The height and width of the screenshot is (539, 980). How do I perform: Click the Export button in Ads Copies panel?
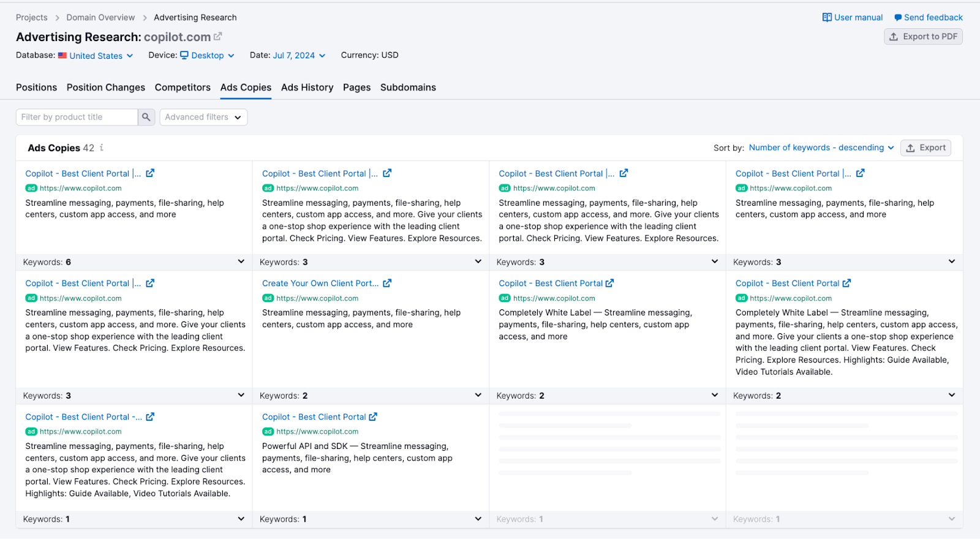pos(925,148)
